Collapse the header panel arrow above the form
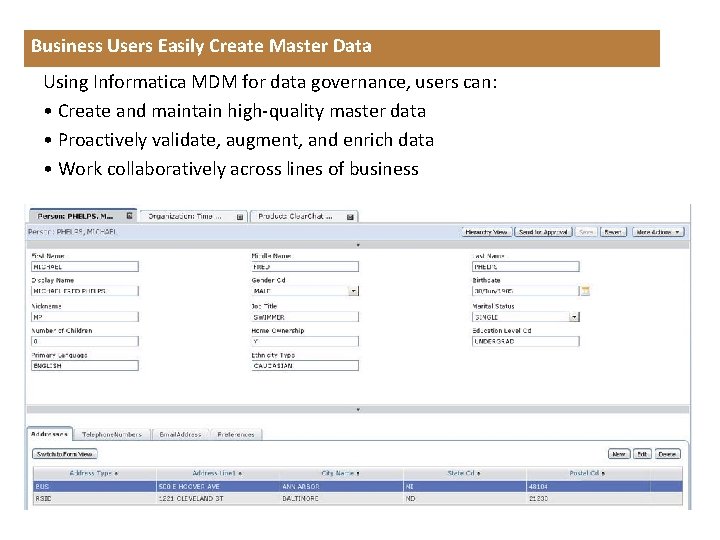 (358, 245)
